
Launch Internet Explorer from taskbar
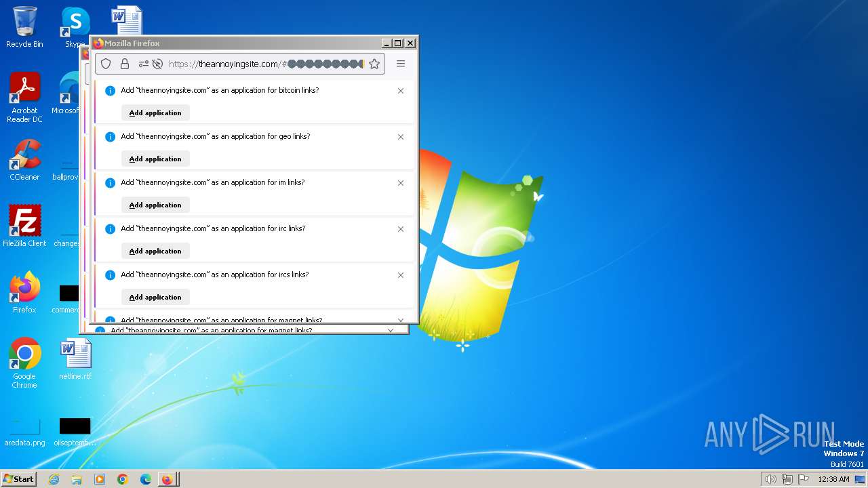tap(54, 479)
